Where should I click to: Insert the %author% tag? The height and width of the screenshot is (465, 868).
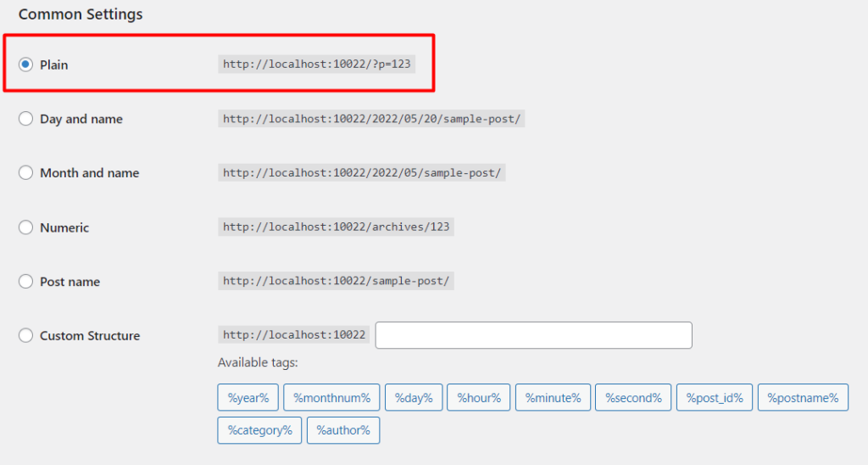343,430
